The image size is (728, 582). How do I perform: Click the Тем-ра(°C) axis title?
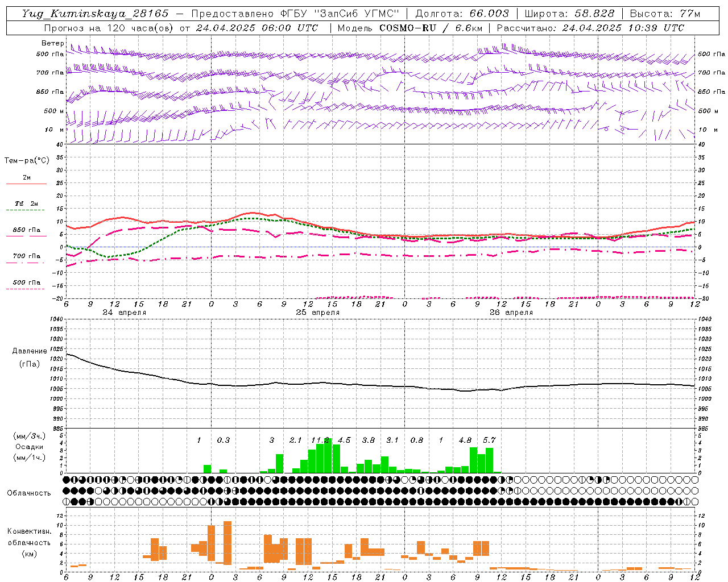tap(27, 161)
